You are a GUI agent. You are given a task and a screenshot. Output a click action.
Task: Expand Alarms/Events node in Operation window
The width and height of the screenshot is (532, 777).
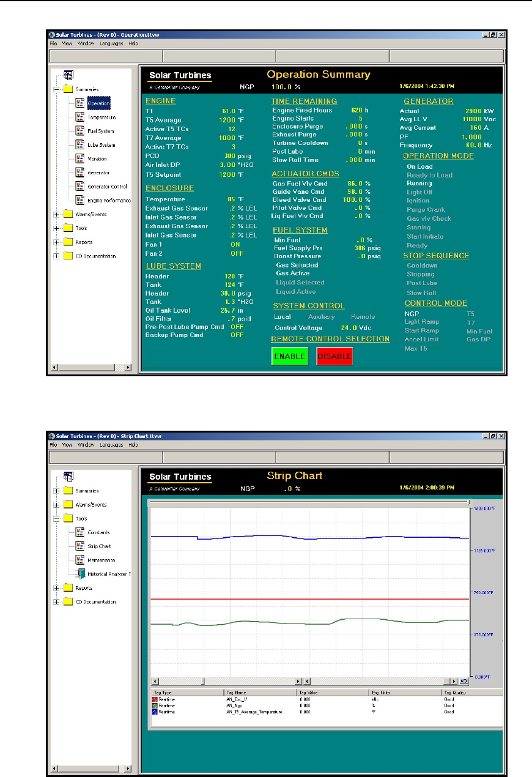(x=57, y=214)
